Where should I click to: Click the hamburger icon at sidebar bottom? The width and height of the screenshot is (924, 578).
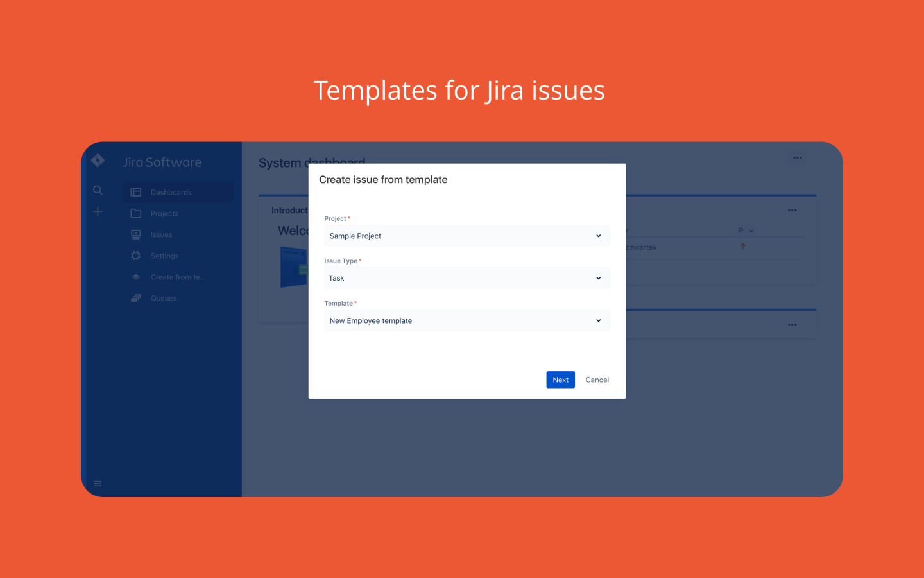point(98,484)
